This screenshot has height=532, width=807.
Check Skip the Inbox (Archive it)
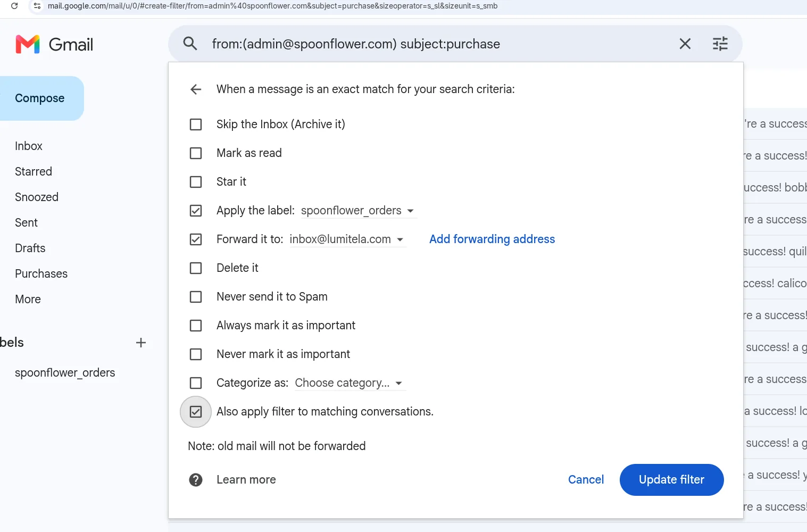click(196, 124)
